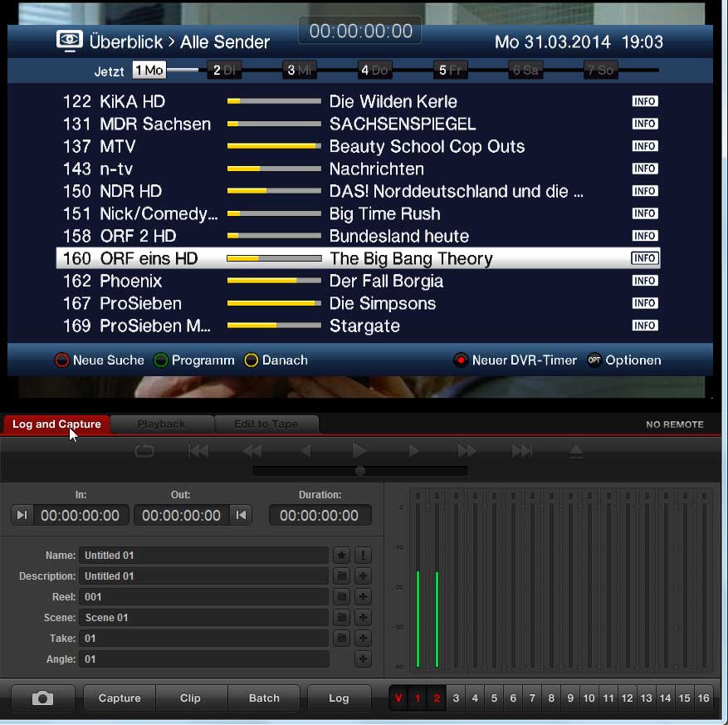This screenshot has width=728, height=725.
Task: Enable audio channel 12
Action: coord(628,698)
